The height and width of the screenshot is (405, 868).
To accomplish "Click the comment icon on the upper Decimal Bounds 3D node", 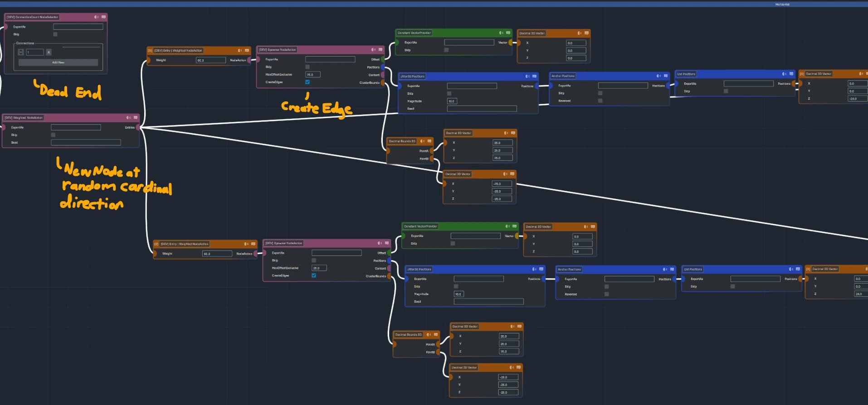I will click(429, 141).
